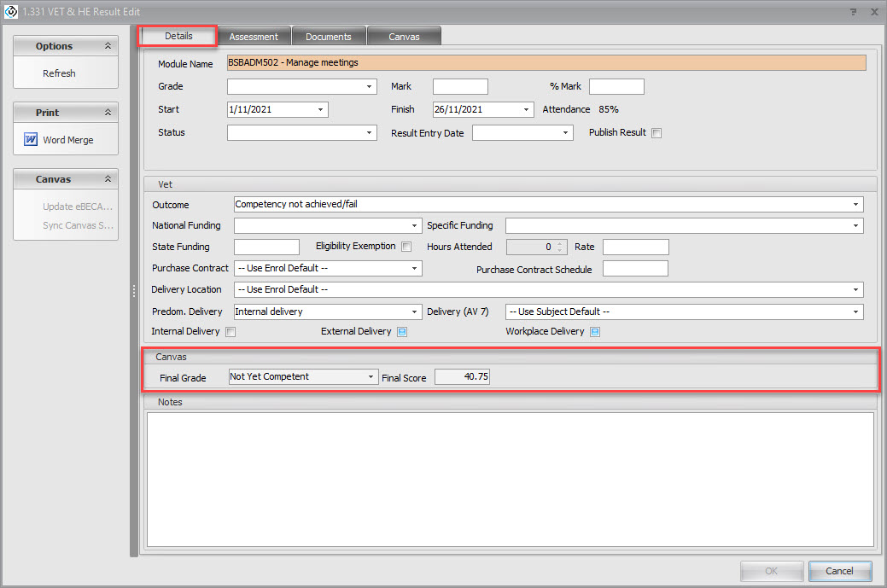Tick the Internal Delivery checkbox

231,332
